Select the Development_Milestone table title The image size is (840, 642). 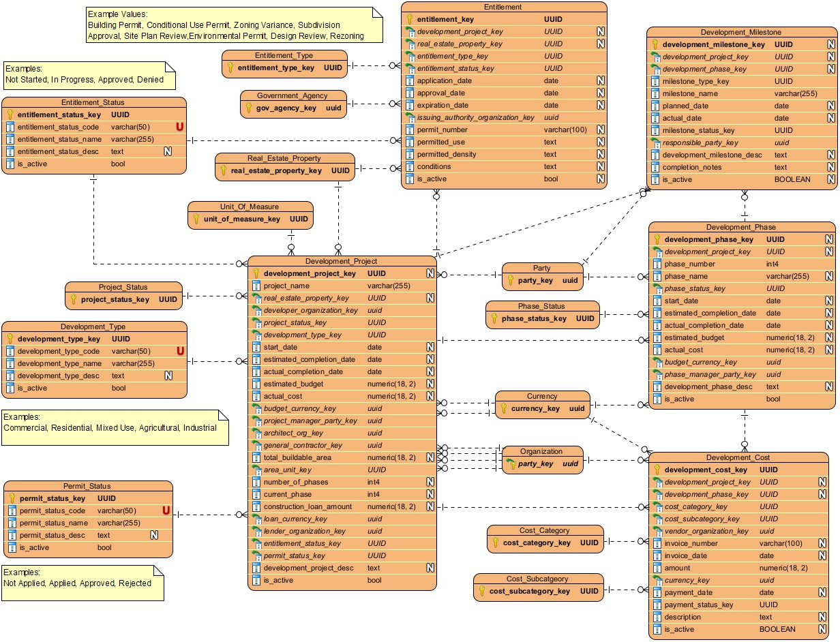coord(740,32)
